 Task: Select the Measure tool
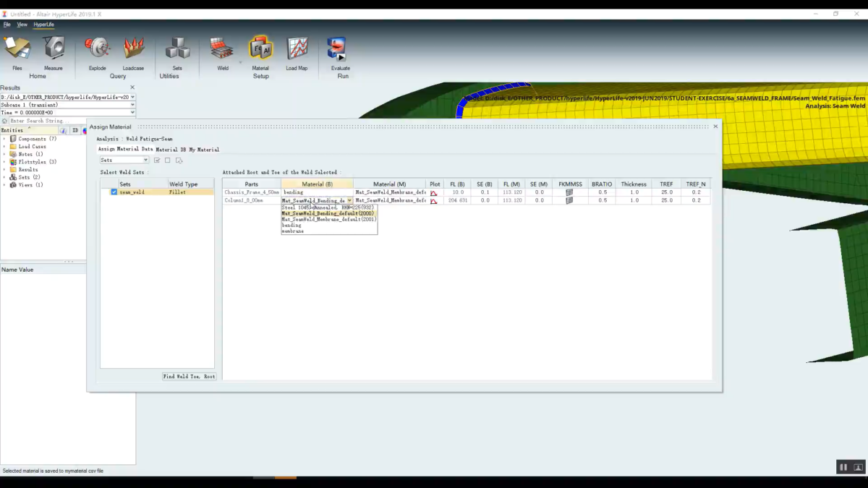(54, 53)
